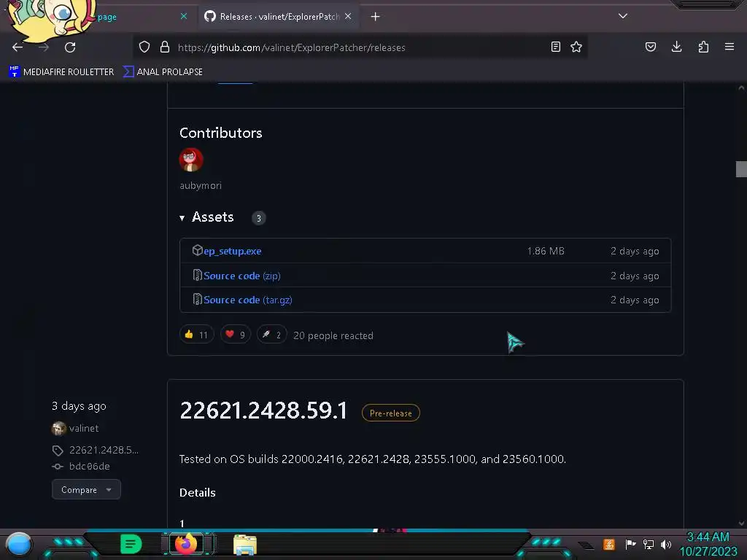Open the MEDIAFIRE ROULETTER bookmark

tap(61, 72)
